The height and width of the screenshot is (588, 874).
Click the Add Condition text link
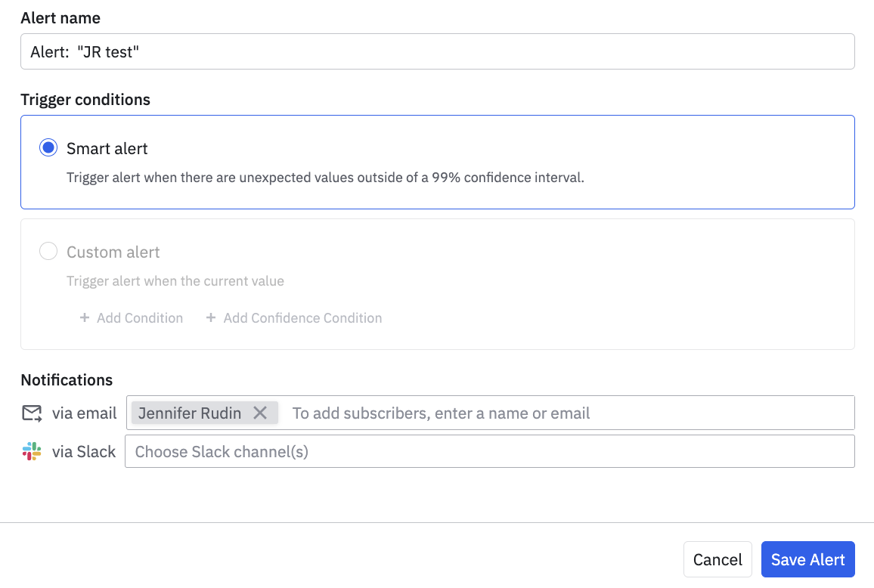point(140,318)
